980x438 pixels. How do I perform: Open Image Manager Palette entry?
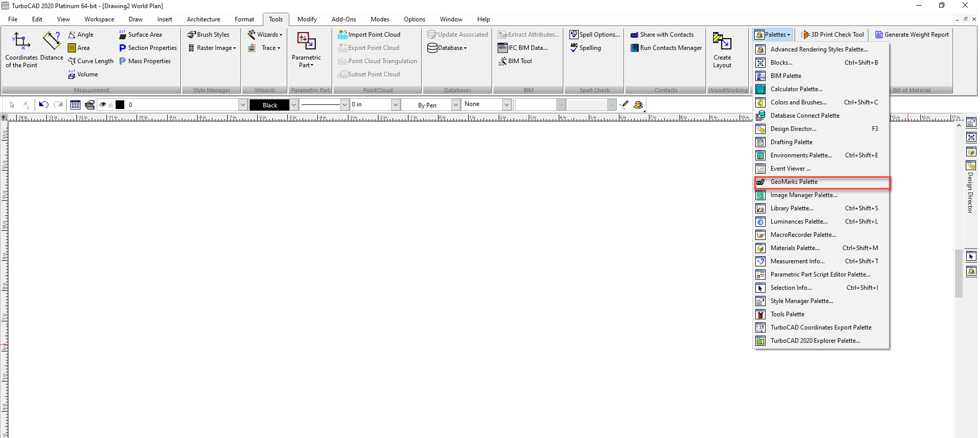[822, 195]
